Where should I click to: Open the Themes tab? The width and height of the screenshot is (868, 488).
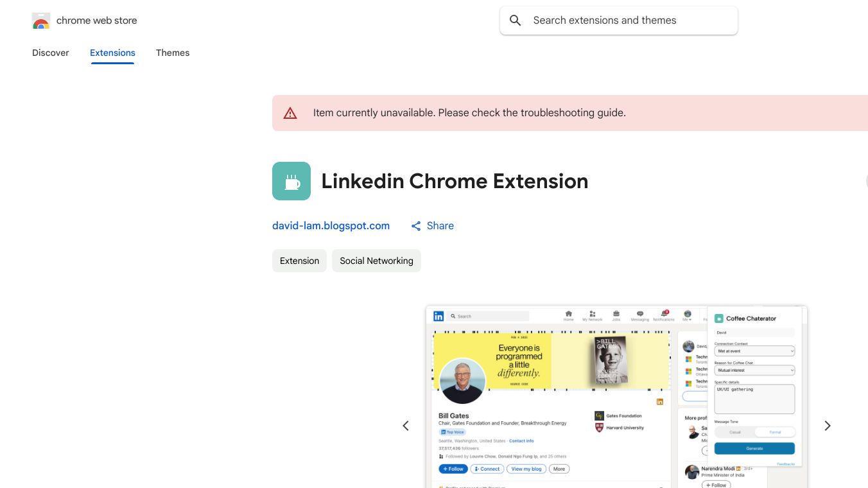(173, 53)
